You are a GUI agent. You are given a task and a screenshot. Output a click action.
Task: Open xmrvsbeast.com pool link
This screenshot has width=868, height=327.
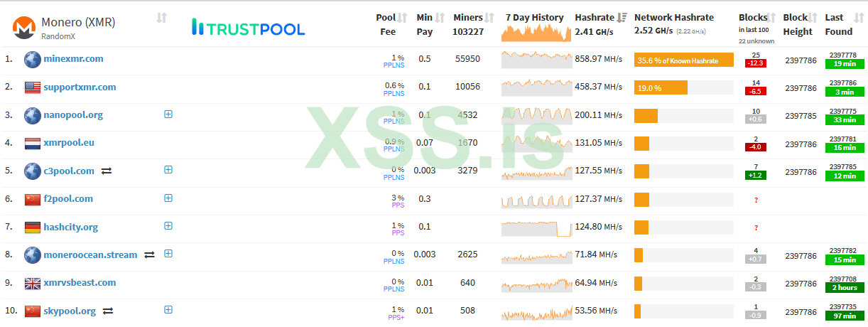(x=80, y=283)
